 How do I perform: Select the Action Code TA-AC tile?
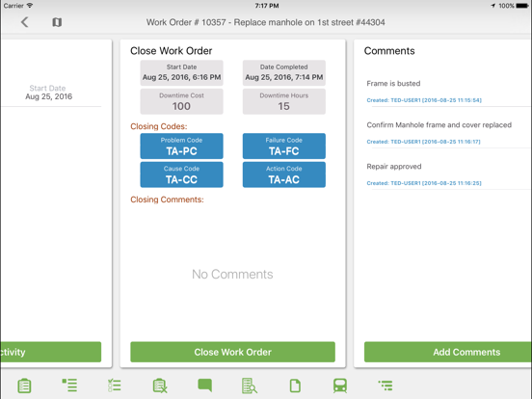click(x=284, y=174)
